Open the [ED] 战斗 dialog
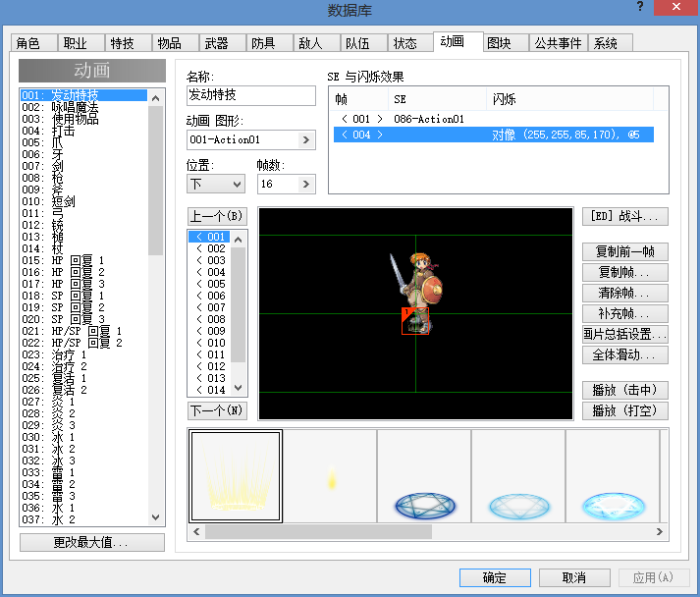This screenshot has height=597, width=700. [x=625, y=217]
